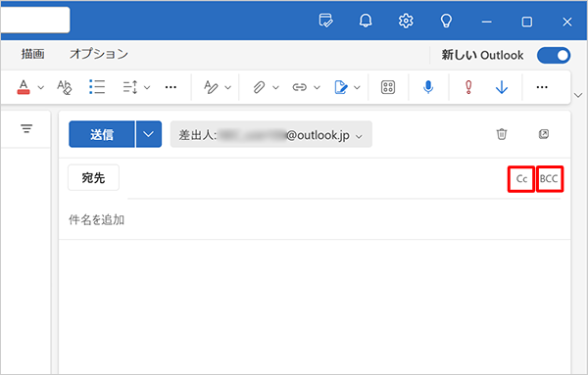Click inside the message body area
Image resolution: width=588 pixels, height=375 pixels.
(x=315, y=306)
